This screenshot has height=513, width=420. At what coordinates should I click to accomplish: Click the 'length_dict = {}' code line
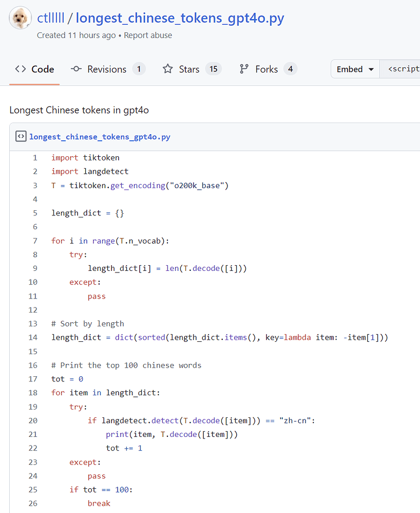coord(88,213)
